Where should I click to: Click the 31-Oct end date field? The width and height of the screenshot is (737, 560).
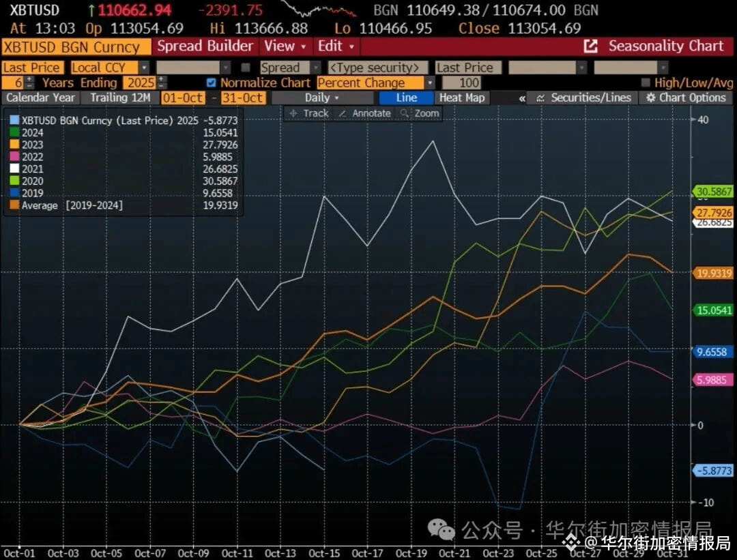pyautogui.click(x=243, y=98)
